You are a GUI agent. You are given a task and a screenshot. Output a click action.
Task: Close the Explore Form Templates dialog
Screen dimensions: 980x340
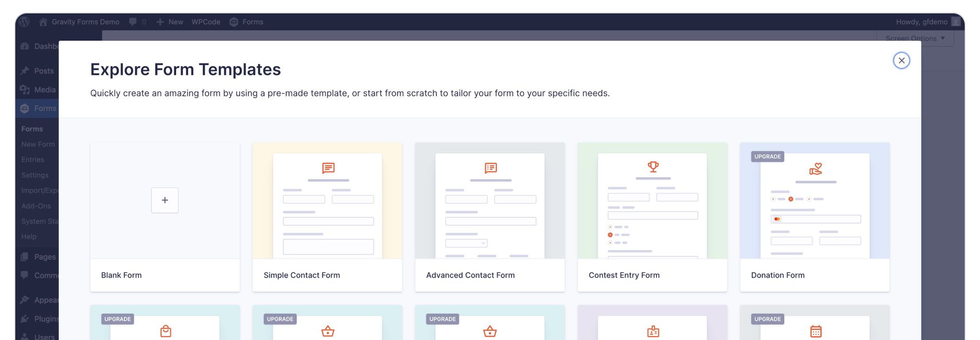pos(902,60)
